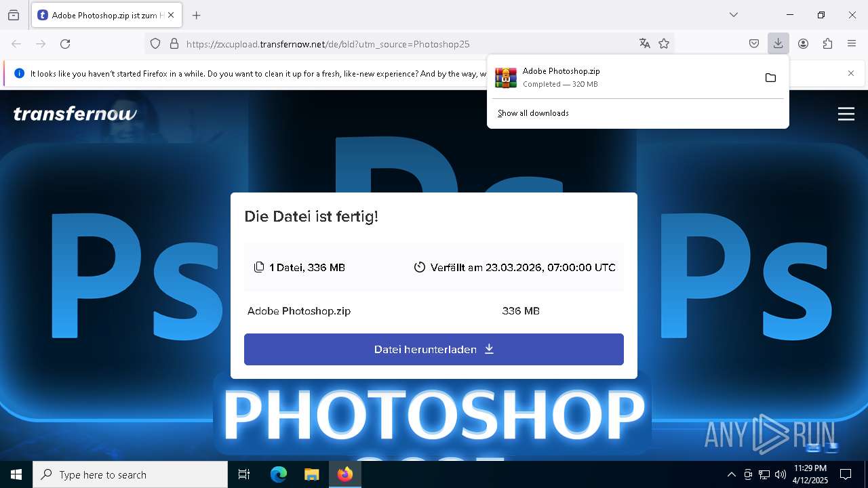This screenshot has width=868, height=488.
Task: Open Firefox View recent browsing icon
Action: 14,15
